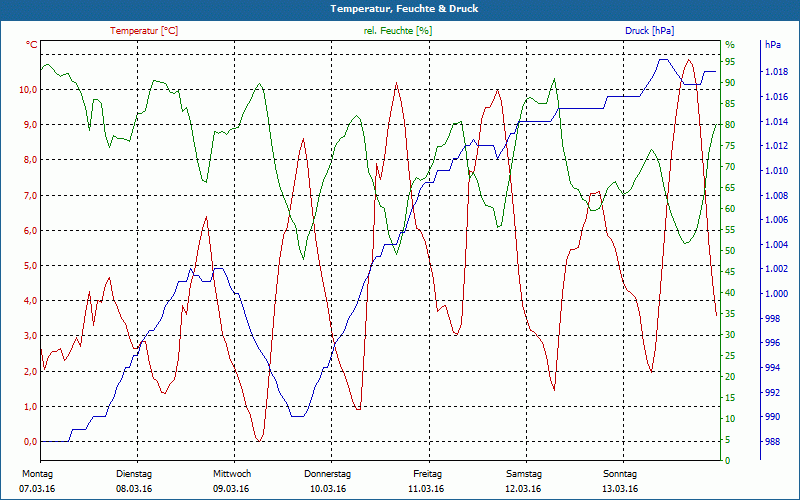
Task: Click the 1,0 value on the temperature axis
Action: [31, 407]
